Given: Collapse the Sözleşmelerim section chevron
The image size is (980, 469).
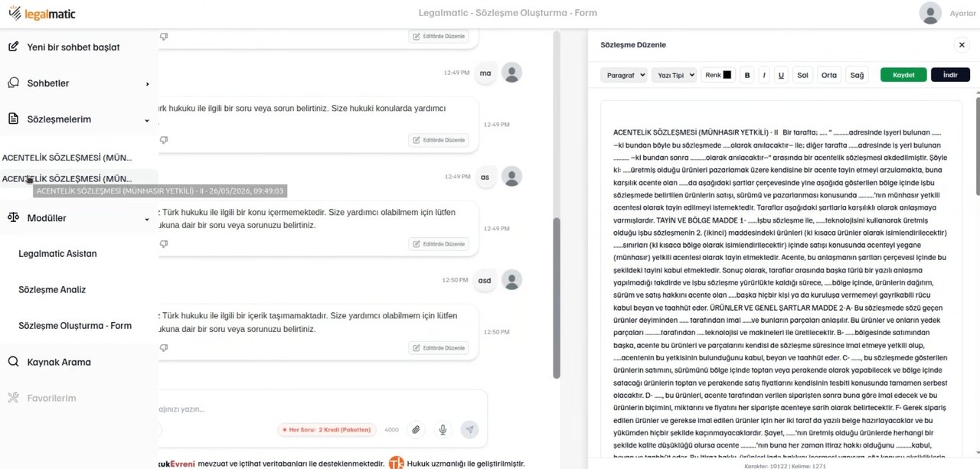Looking at the screenshot, I should pos(147,120).
